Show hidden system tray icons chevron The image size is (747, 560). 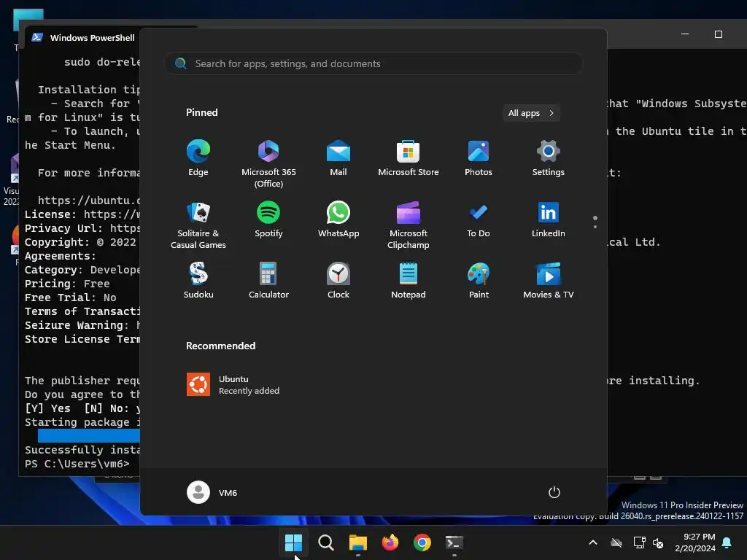pyautogui.click(x=593, y=542)
